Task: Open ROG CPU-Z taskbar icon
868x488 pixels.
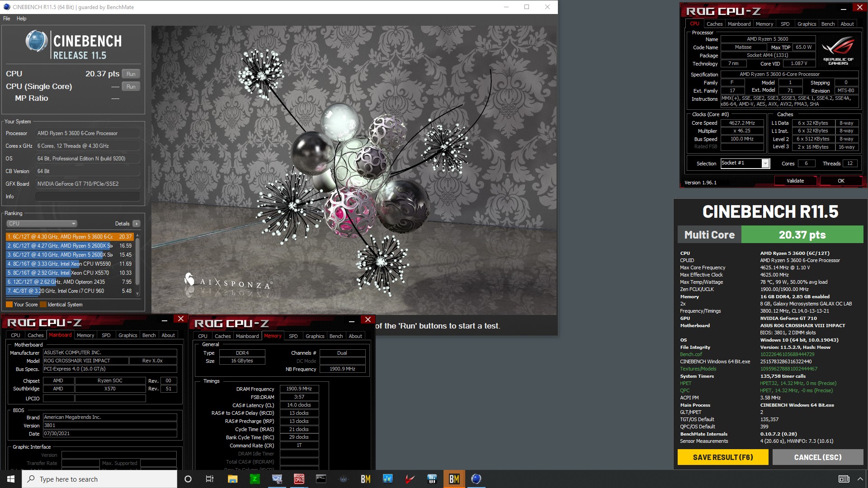Action: coord(299,479)
